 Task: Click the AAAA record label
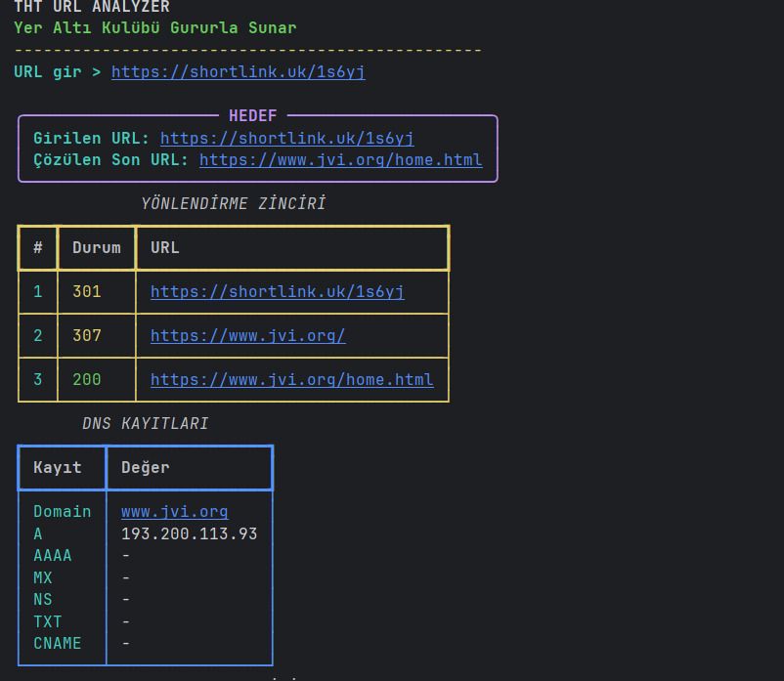53,556
